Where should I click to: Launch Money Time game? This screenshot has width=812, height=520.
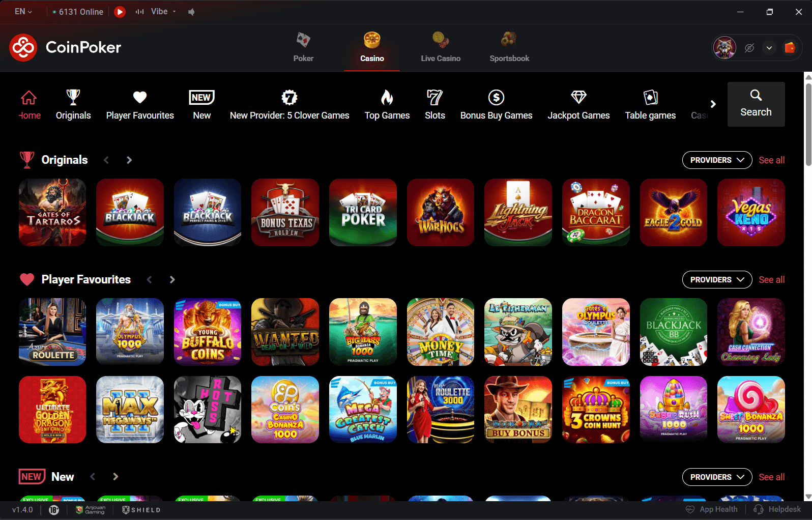(441, 332)
